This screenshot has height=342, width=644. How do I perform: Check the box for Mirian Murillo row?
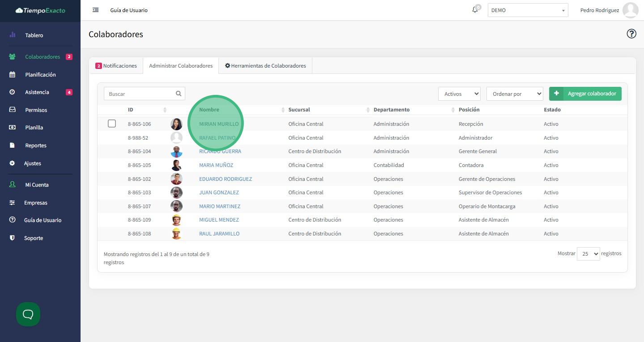(112, 124)
